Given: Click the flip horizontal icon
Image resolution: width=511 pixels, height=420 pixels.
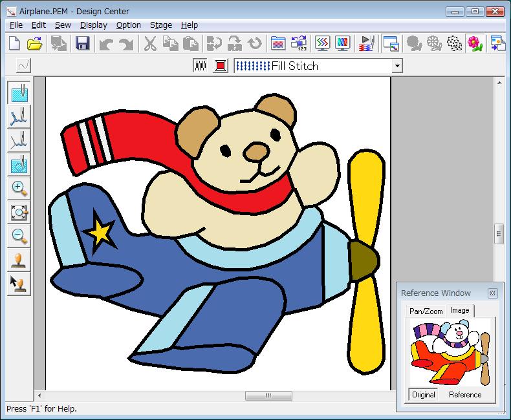Looking at the screenshot, I should (215, 43).
